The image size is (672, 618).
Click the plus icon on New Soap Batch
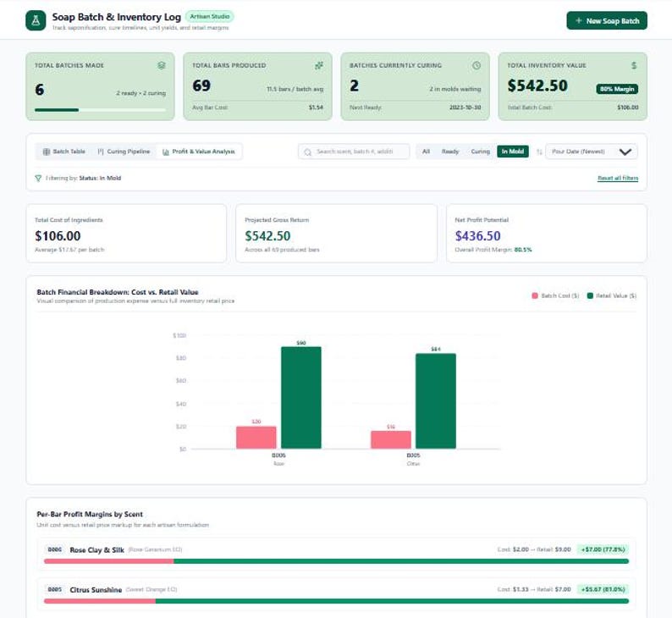(578, 20)
